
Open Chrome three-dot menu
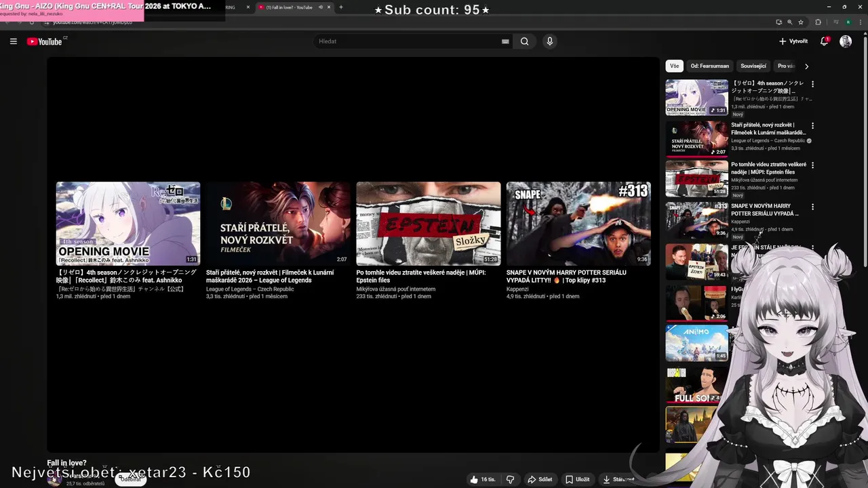click(861, 22)
